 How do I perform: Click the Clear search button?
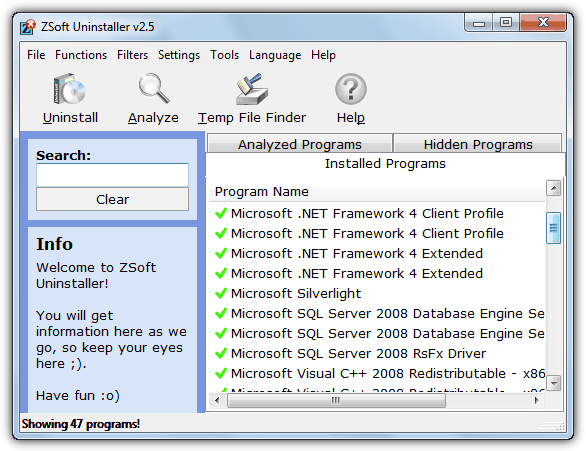[112, 199]
